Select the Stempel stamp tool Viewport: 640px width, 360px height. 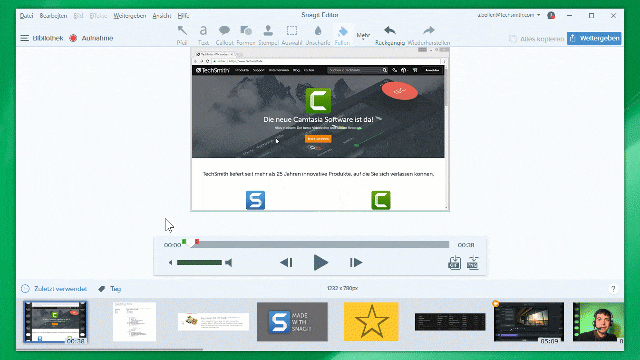(268, 34)
